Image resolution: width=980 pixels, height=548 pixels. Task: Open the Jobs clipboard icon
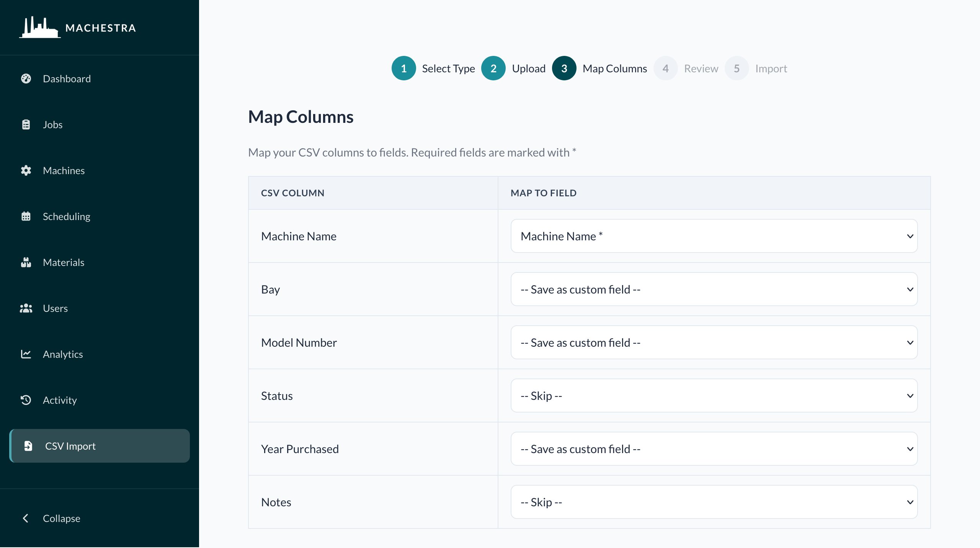[26, 124]
